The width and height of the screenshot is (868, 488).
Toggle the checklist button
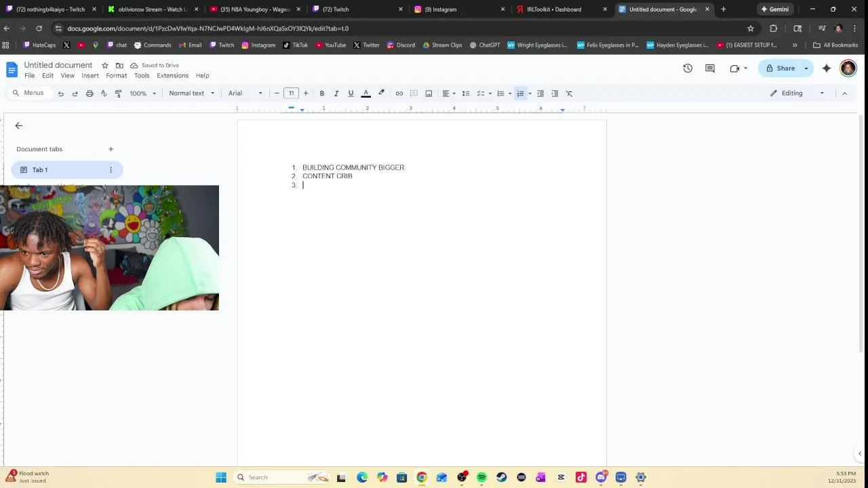pos(481,94)
